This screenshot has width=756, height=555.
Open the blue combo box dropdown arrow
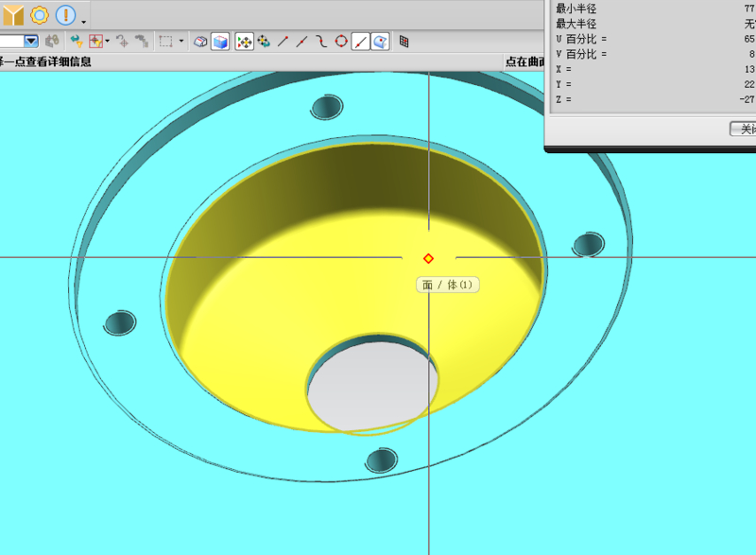pyautogui.click(x=31, y=42)
